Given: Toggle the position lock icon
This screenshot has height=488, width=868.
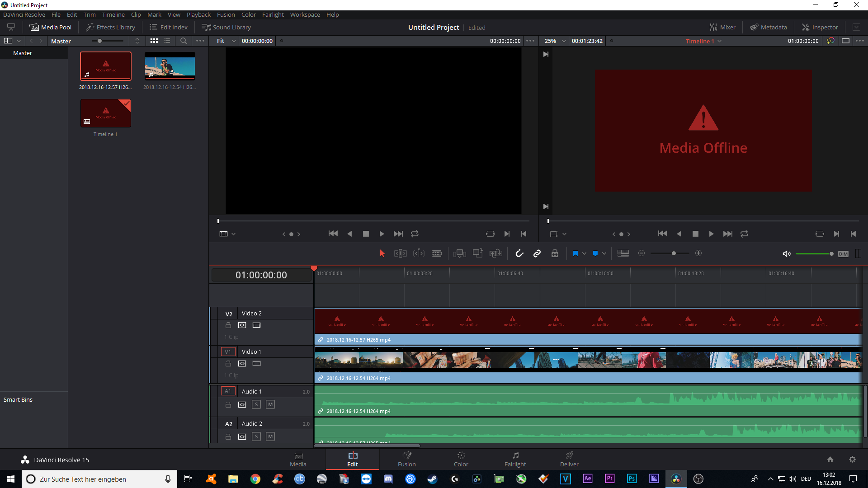Looking at the screenshot, I should (555, 253).
